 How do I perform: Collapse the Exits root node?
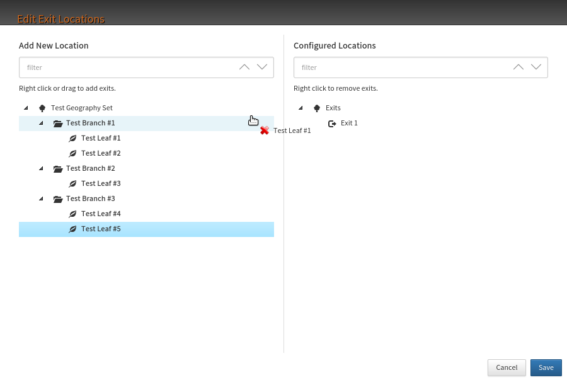pos(301,108)
